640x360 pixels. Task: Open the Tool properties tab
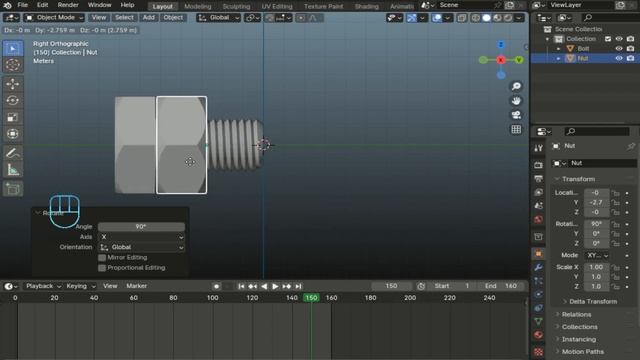pos(538,148)
